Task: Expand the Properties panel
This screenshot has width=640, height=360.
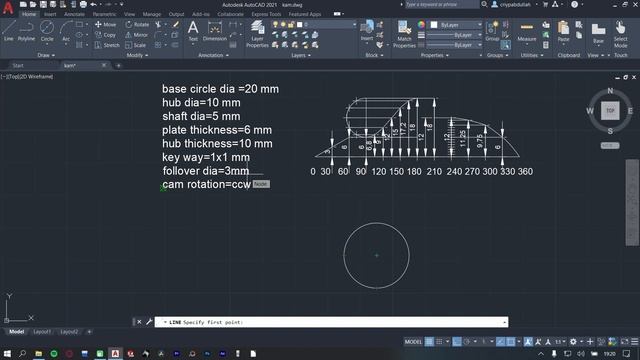Action: point(435,55)
